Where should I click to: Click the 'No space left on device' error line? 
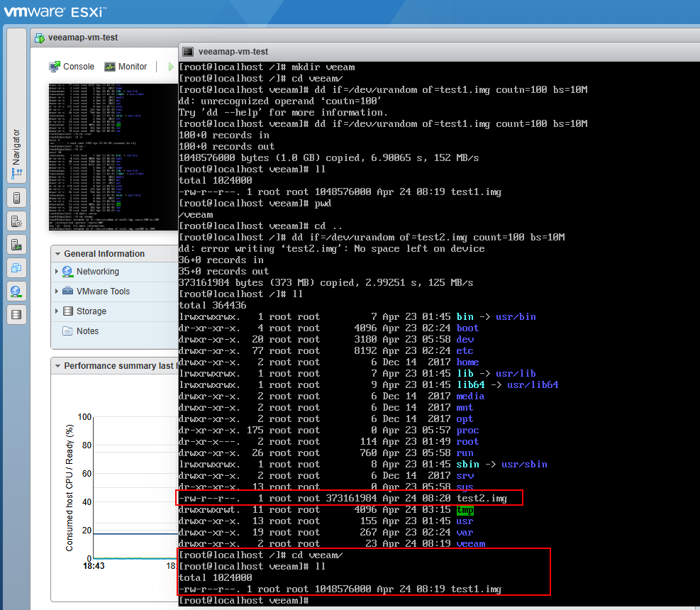tap(332, 249)
